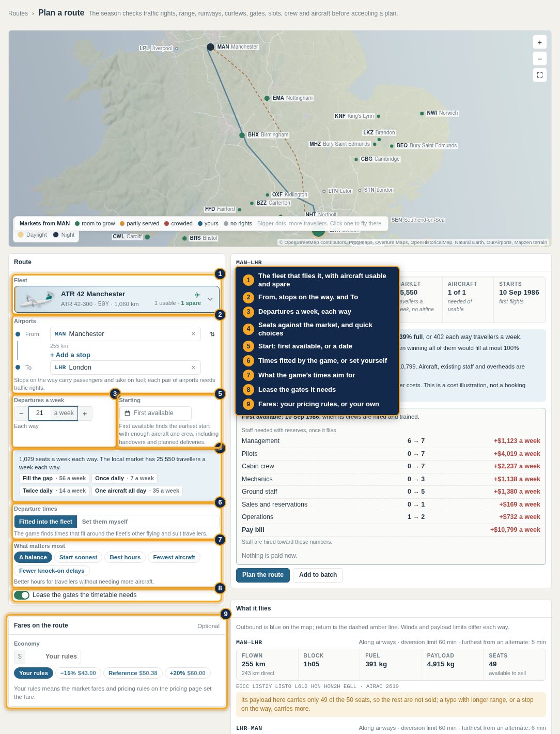The width and height of the screenshot is (560, 734).
Task: Swap From and To airports
Action: [212, 334]
